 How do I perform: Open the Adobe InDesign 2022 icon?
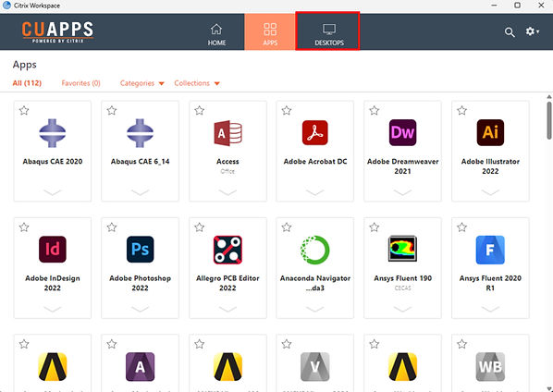tap(52, 250)
